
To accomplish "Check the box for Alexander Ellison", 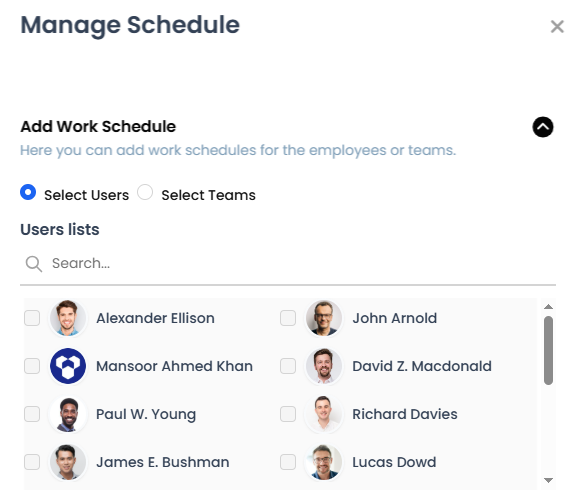I will click(32, 318).
